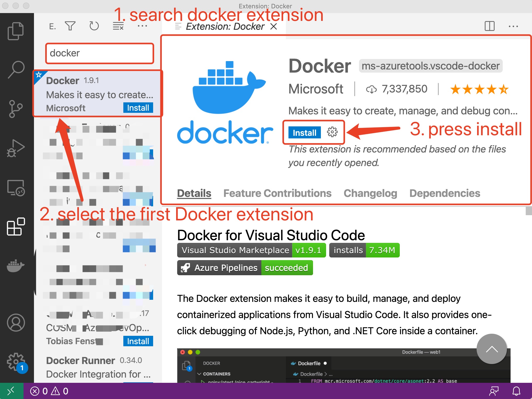
Task: Open the readme screenshot showing Dockerfile web1
Action: click(344, 366)
